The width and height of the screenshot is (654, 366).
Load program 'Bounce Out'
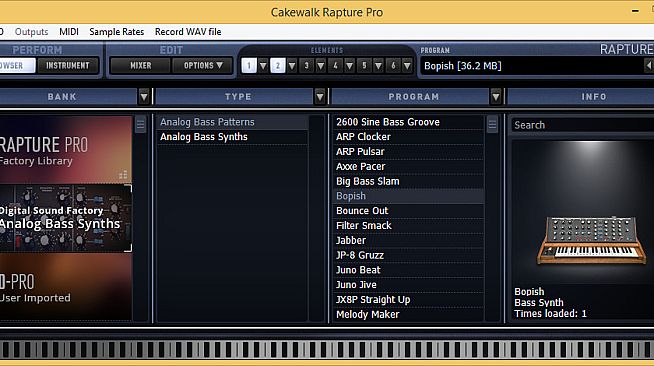(x=409, y=211)
